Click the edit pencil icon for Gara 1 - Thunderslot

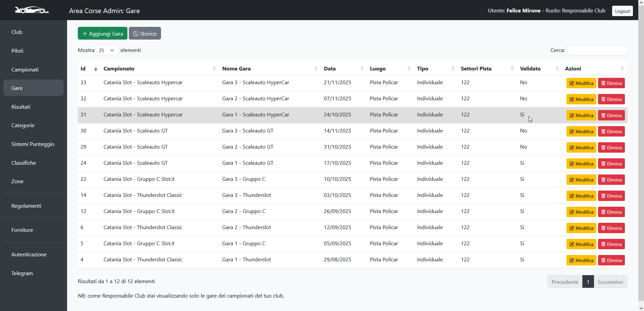pos(572,260)
